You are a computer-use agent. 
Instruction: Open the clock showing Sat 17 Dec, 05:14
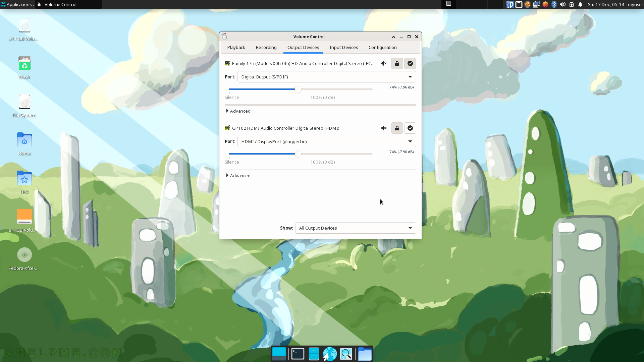pyautogui.click(x=606, y=4)
